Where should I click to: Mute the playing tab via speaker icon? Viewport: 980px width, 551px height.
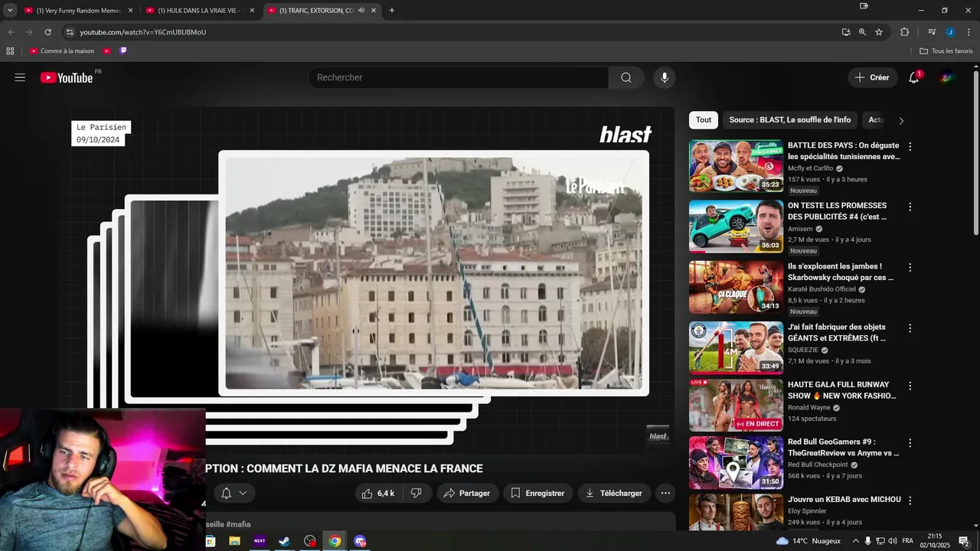361,11
